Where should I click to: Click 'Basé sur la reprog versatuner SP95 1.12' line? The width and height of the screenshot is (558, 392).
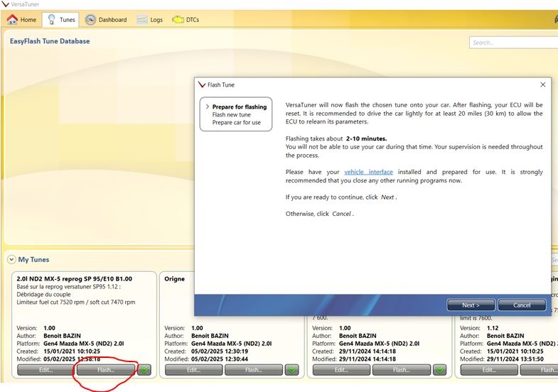(x=68, y=287)
